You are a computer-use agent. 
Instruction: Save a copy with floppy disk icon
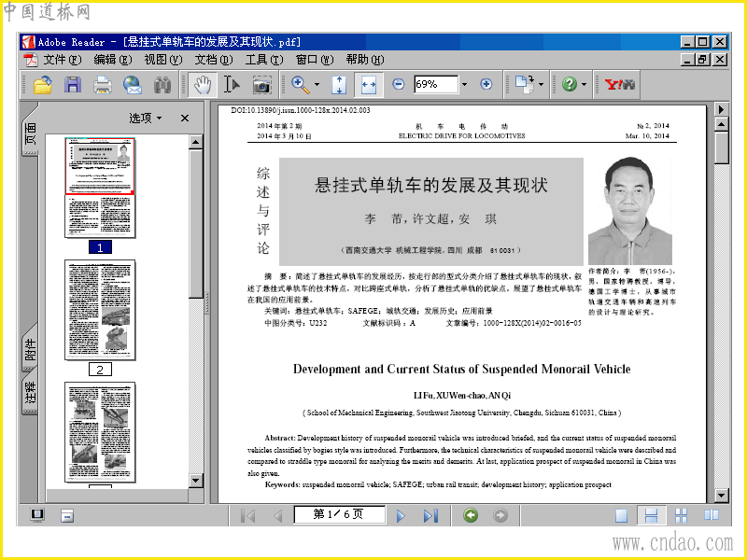(73, 85)
